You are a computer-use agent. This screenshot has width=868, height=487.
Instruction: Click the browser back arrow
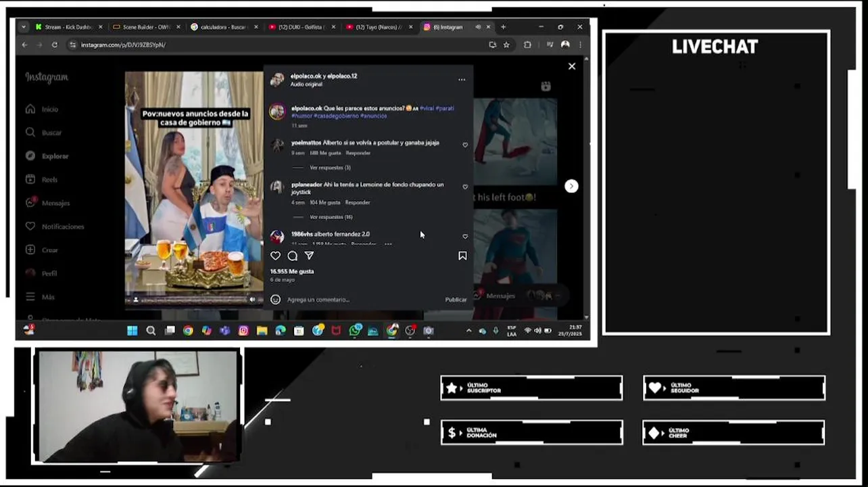(x=24, y=45)
